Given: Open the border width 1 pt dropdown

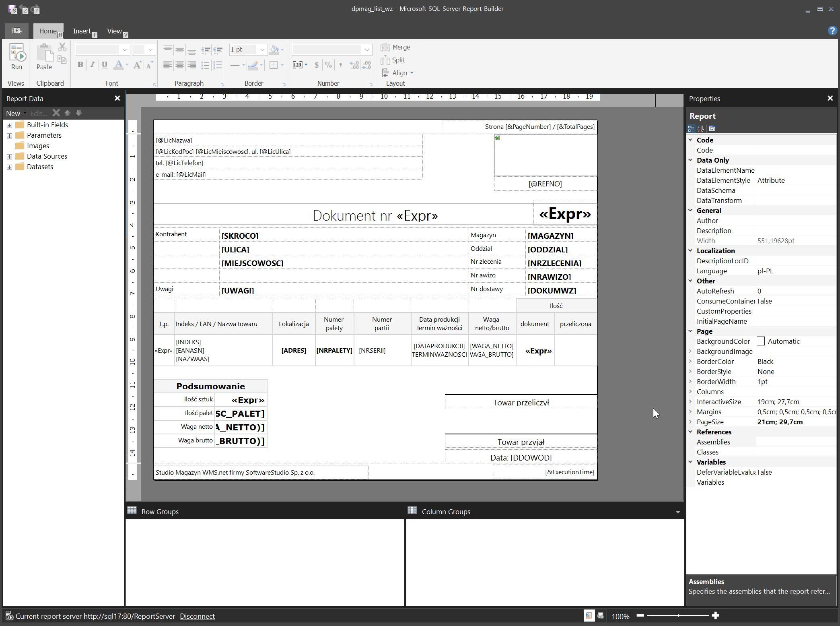Looking at the screenshot, I should (x=262, y=50).
